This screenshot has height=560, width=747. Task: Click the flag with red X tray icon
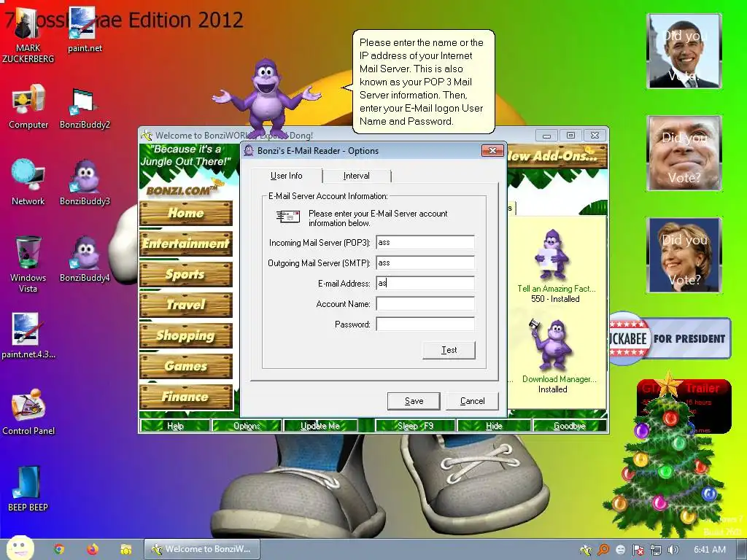638,550
